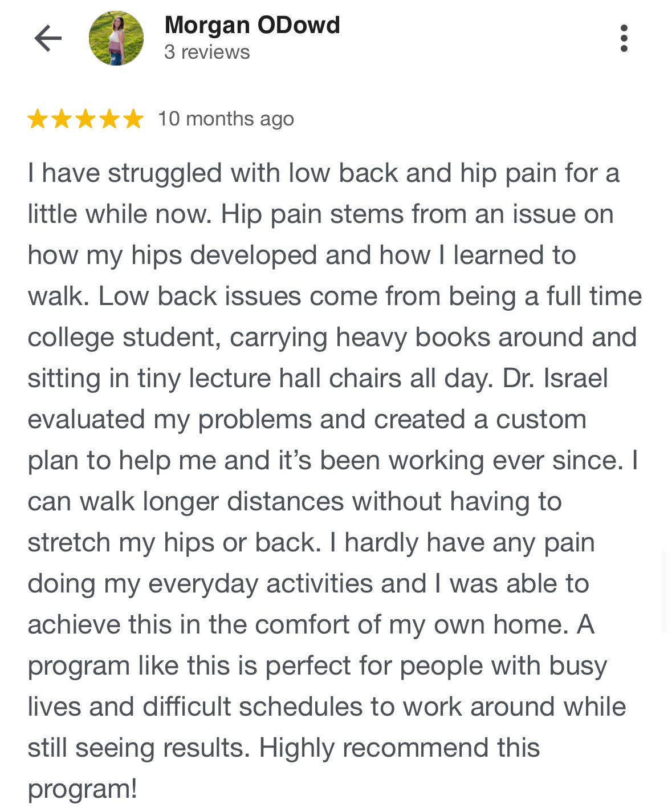Screen dimensions: 672x812
Task: Open Morgan ODowd's profile photo
Action: pyautogui.click(x=116, y=39)
